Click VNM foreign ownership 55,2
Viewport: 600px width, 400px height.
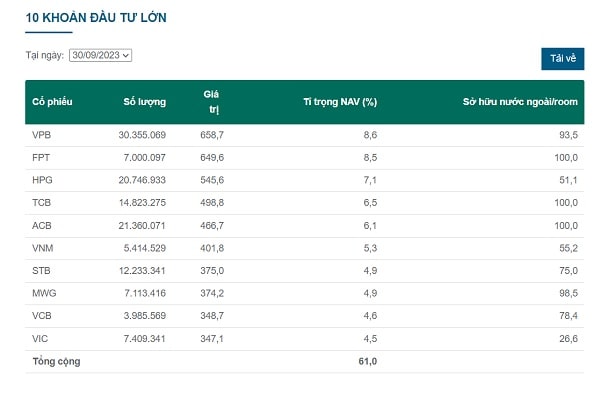pos(568,248)
